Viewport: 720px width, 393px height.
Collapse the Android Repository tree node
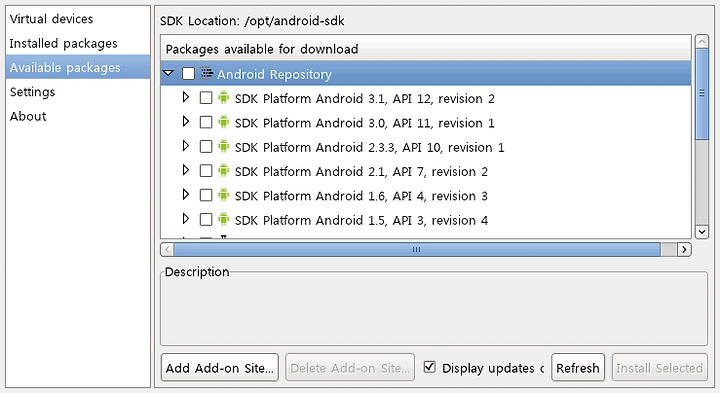coord(169,73)
